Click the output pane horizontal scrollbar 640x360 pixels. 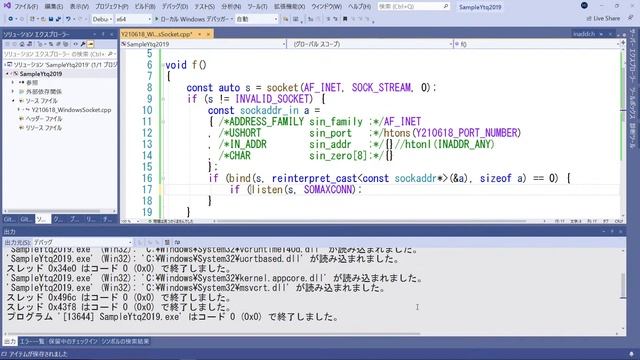tap(213, 333)
